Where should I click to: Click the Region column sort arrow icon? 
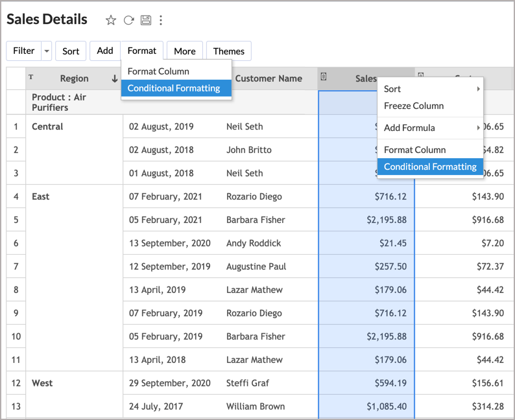point(115,78)
